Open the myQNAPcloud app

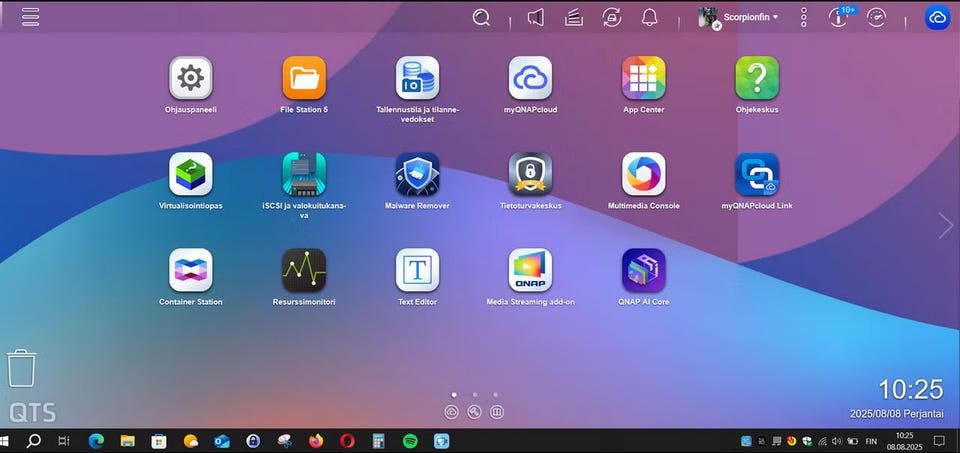(530, 78)
